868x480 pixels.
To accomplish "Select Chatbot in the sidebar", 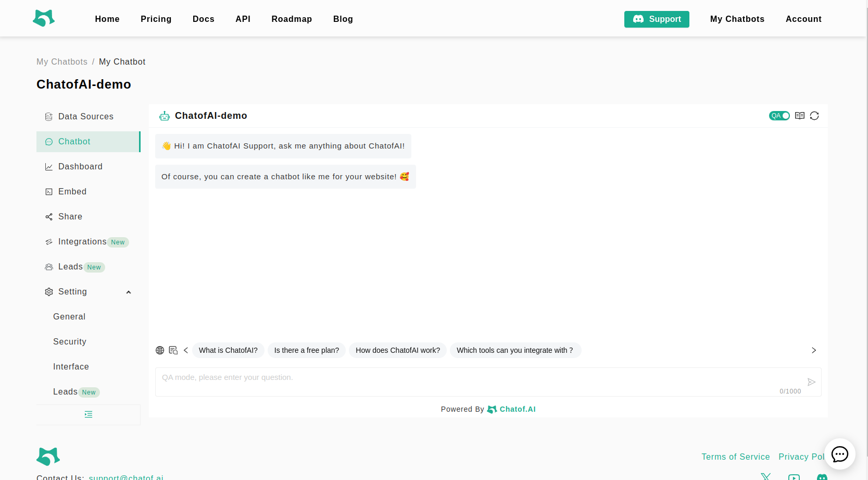I will click(x=89, y=142).
